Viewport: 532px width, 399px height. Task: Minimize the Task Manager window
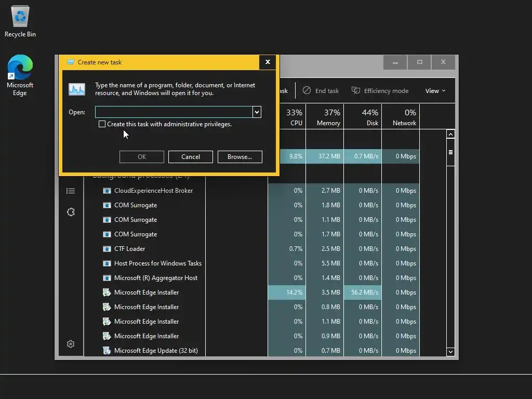(x=395, y=62)
